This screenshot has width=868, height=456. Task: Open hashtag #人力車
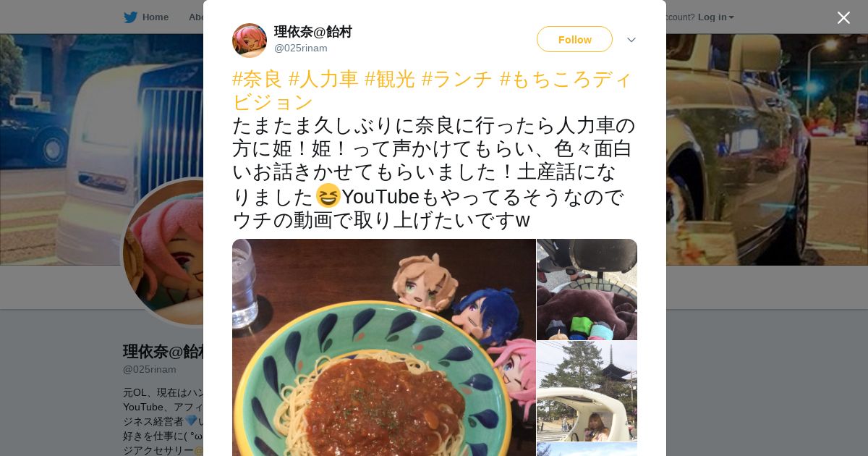coord(323,79)
